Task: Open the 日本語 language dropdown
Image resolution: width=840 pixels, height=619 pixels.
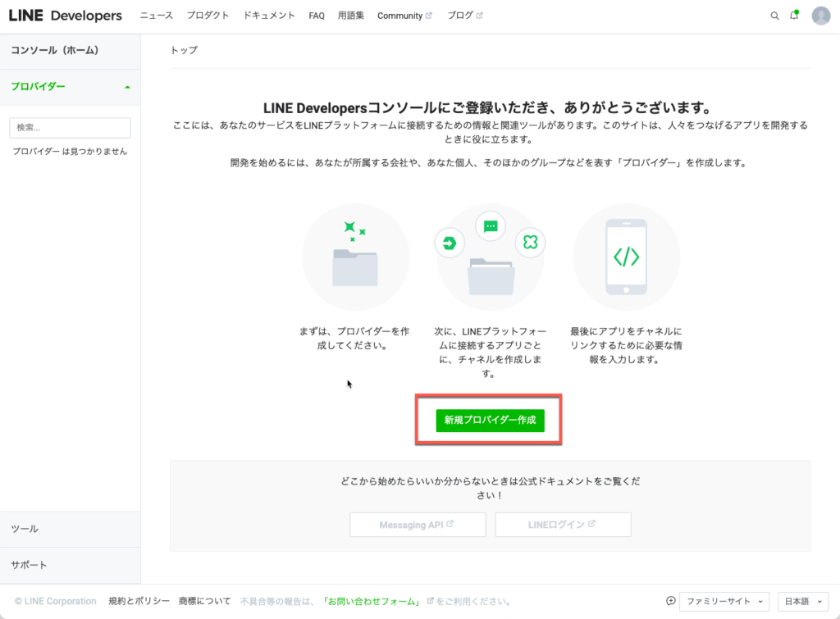Action: (801, 601)
